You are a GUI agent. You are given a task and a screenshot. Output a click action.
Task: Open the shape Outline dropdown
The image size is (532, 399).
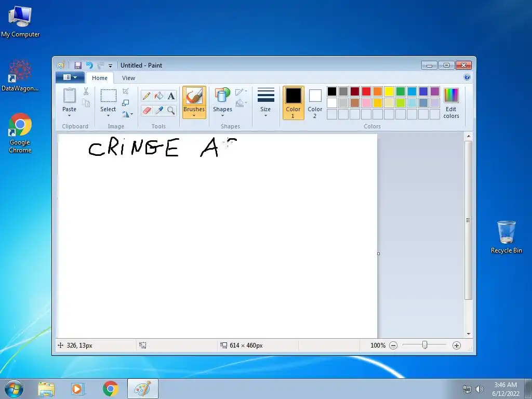241,91
